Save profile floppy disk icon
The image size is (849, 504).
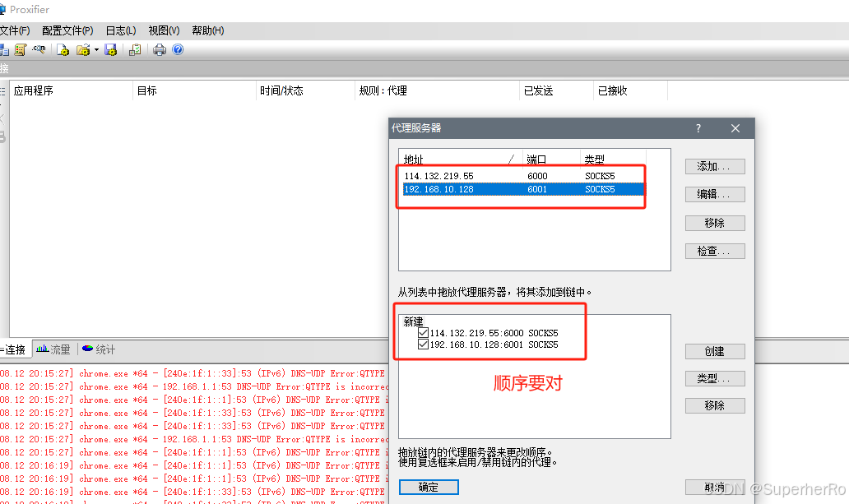[110, 50]
